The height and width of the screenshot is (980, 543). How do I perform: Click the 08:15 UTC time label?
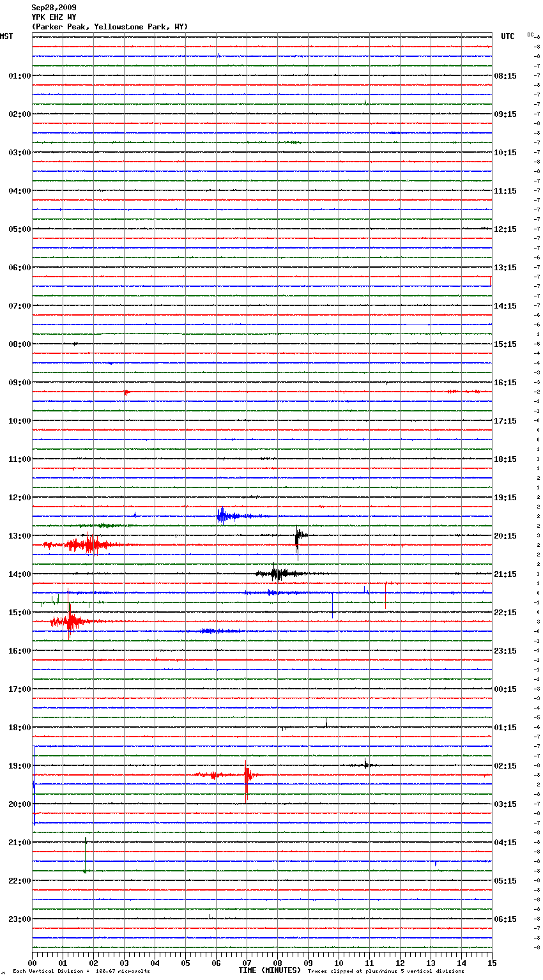click(x=505, y=76)
